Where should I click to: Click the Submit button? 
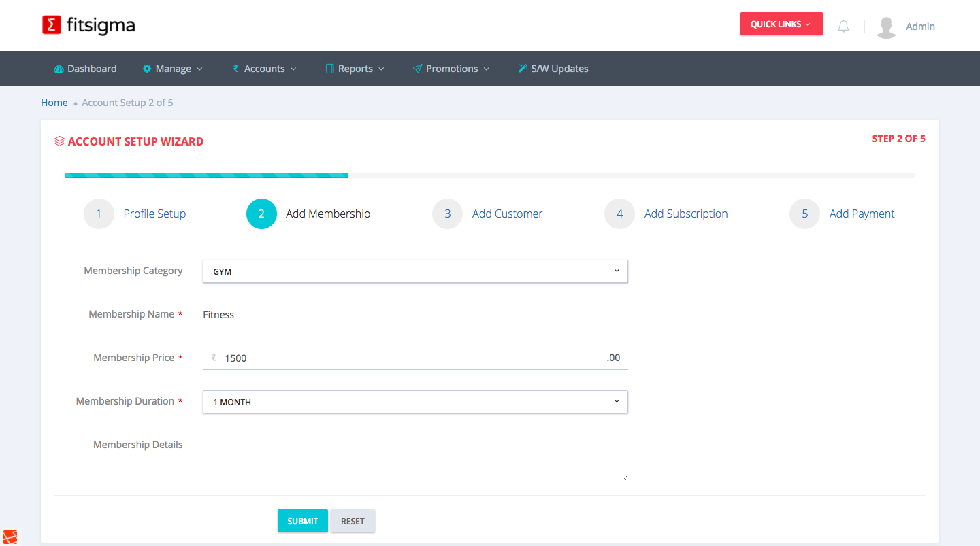click(302, 521)
